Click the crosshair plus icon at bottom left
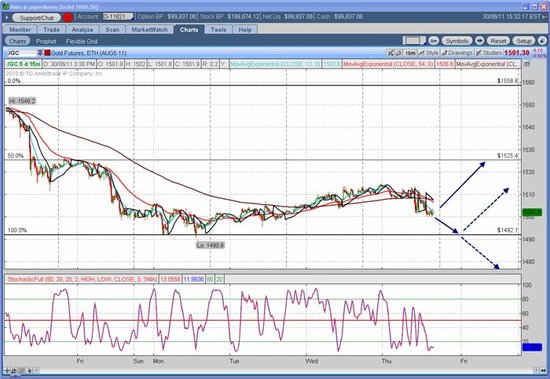Image resolution: width=550 pixels, height=379 pixels. pyautogui.click(x=6, y=370)
